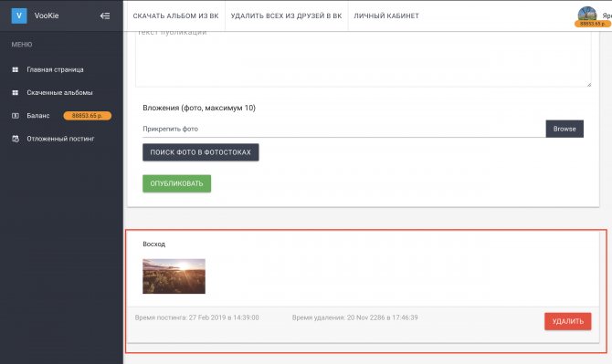Click the green ОПУБЛИКОВАТЬ button
The width and height of the screenshot is (612, 364).
coord(177,183)
